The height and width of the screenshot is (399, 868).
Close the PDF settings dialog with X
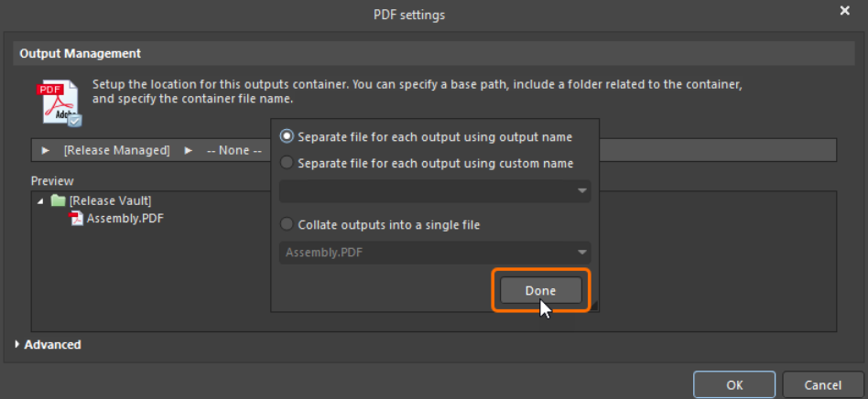844,11
